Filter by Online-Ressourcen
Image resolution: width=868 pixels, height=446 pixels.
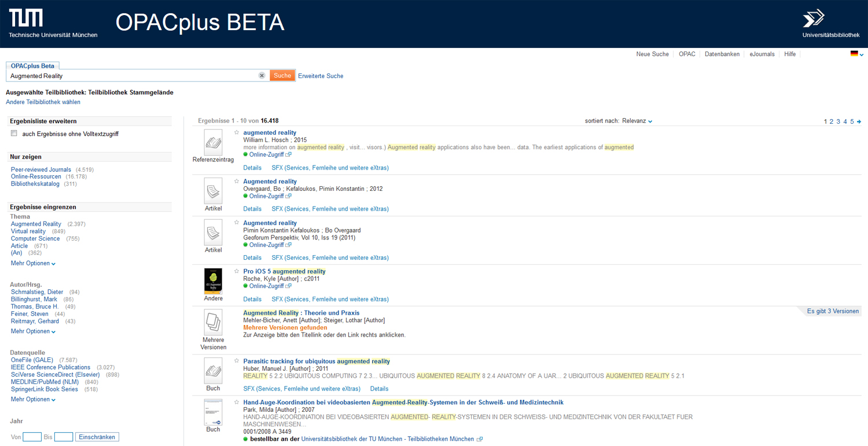click(36, 176)
